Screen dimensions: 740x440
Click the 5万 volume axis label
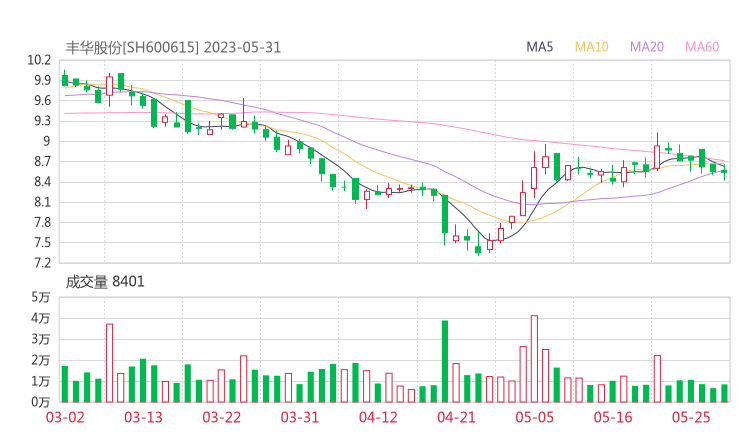click(41, 297)
